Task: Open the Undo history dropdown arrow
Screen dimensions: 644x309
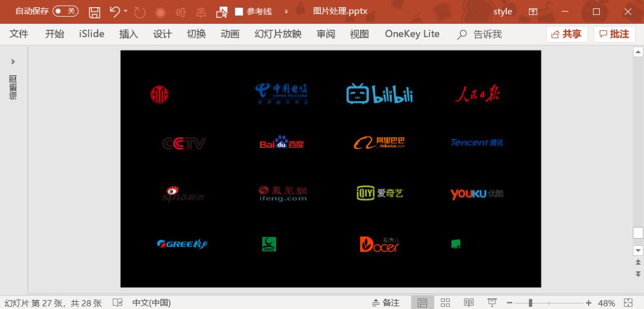Action: pyautogui.click(x=126, y=11)
